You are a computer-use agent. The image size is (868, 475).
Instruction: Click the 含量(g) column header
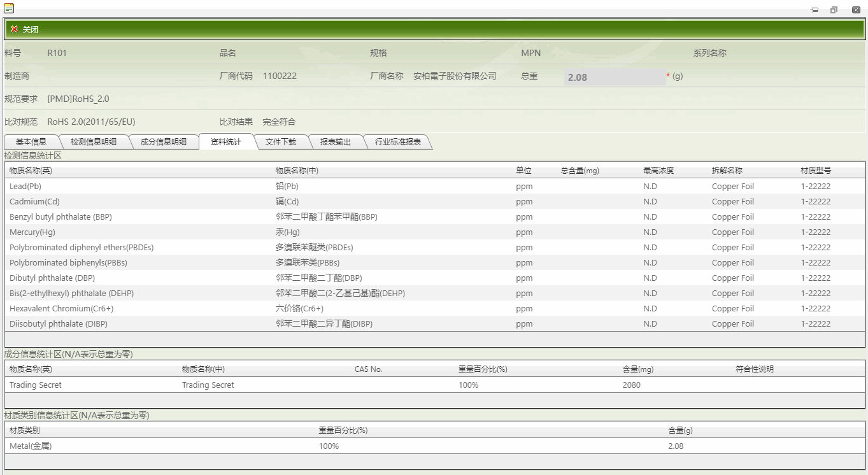[x=681, y=430]
